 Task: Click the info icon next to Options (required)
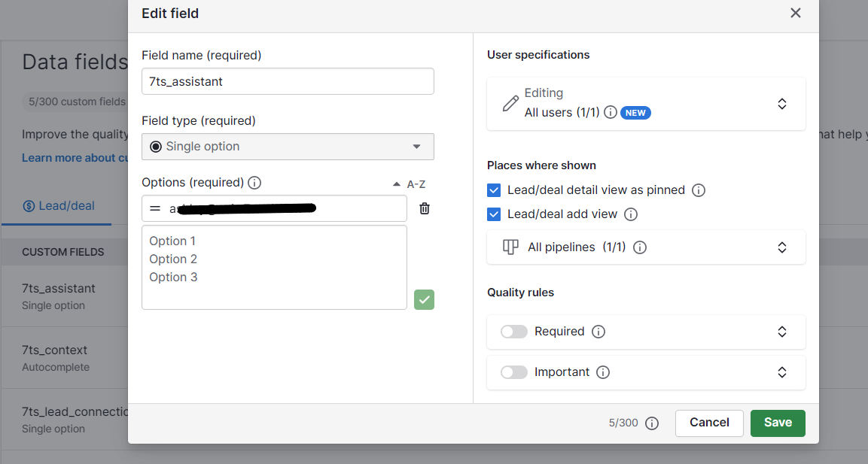[254, 183]
